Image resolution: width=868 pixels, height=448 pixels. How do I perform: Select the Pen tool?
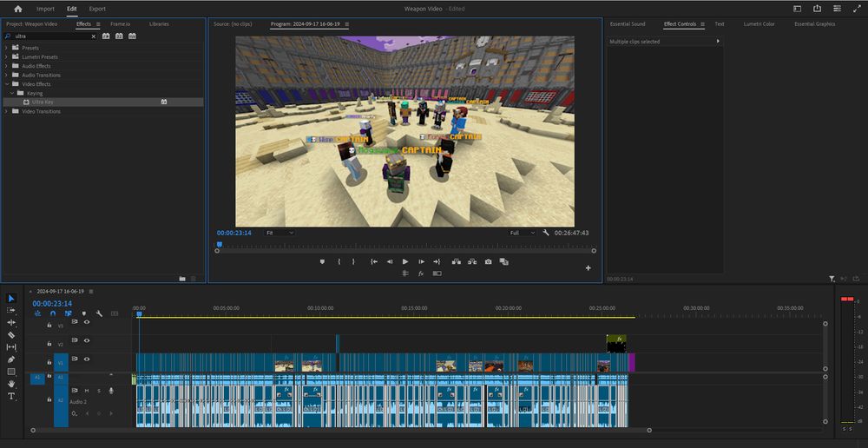pos(11,359)
